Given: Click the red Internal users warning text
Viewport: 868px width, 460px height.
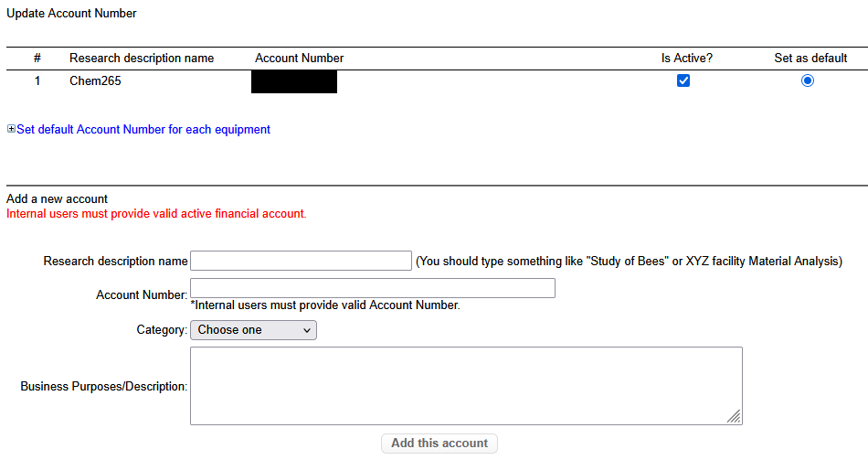Looking at the screenshot, I should (156, 213).
